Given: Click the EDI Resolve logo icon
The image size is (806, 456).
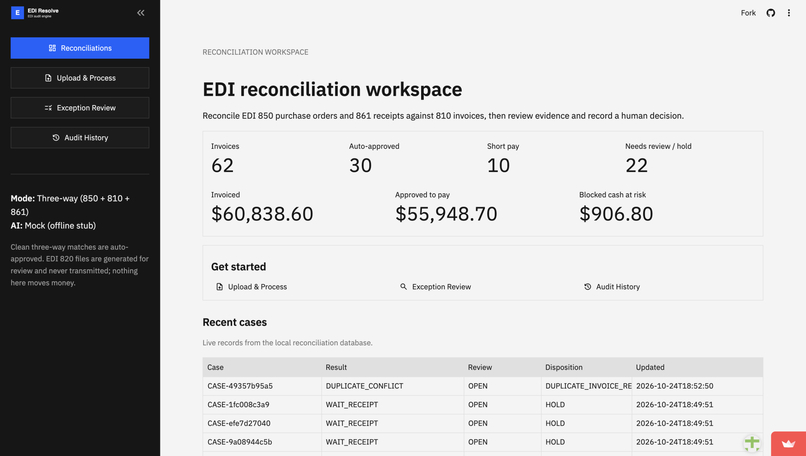Looking at the screenshot, I should pos(17,13).
